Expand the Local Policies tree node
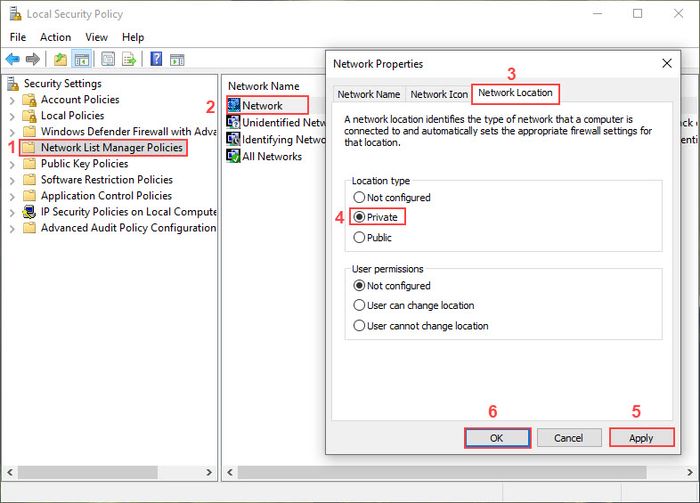700x503 pixels. point(11,116)
